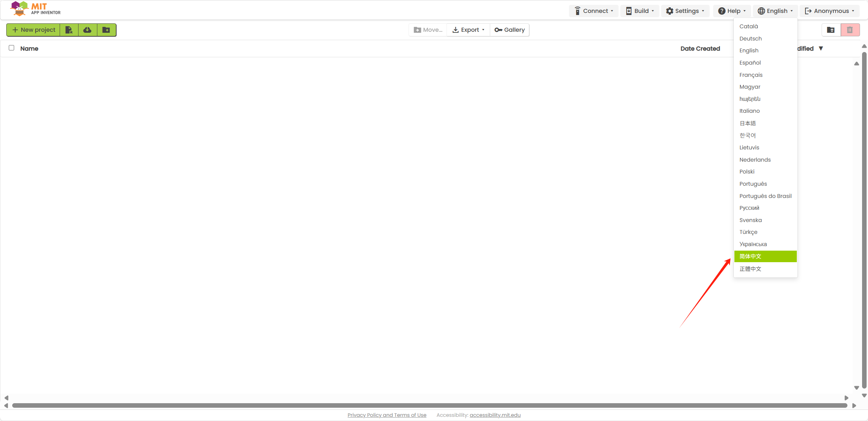Viewport: 868px width, 421px height.
Task: Open the trash folder view
Action: click(831, 30)
